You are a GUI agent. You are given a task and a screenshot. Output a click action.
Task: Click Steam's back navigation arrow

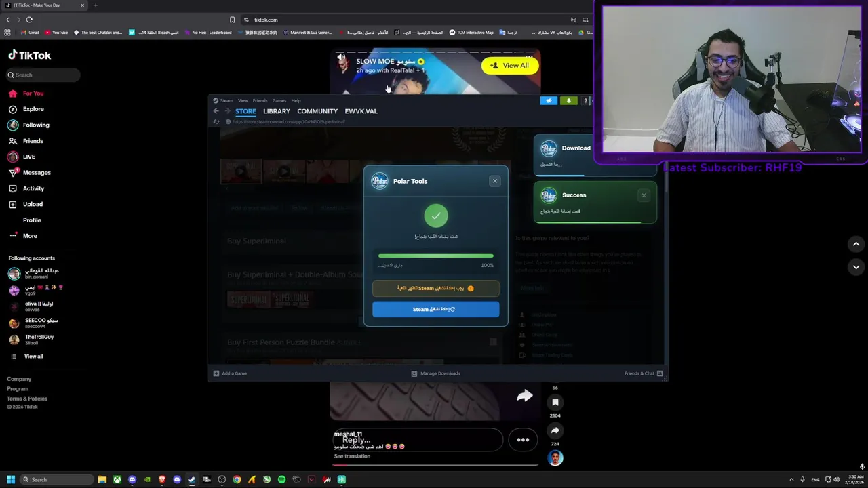click(216, 111)
